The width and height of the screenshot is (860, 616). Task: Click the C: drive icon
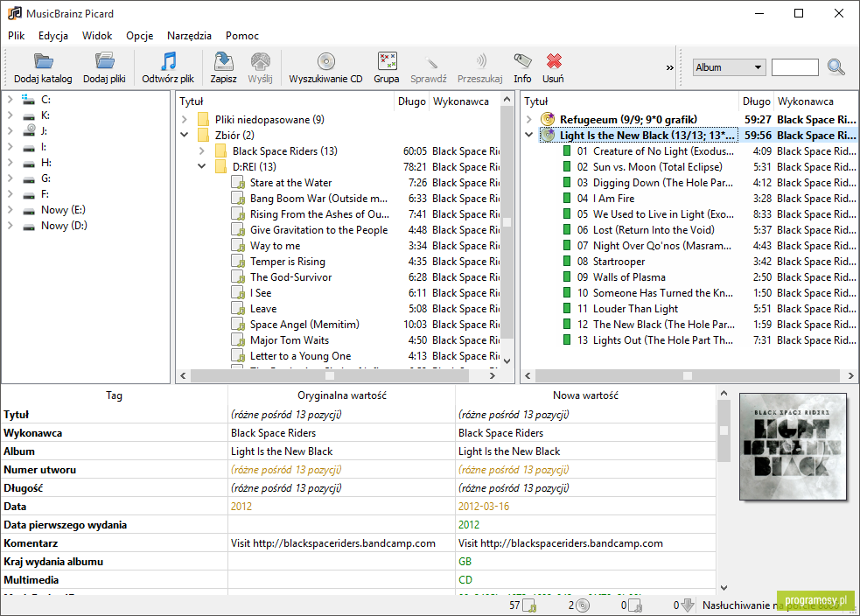[28, 99]
